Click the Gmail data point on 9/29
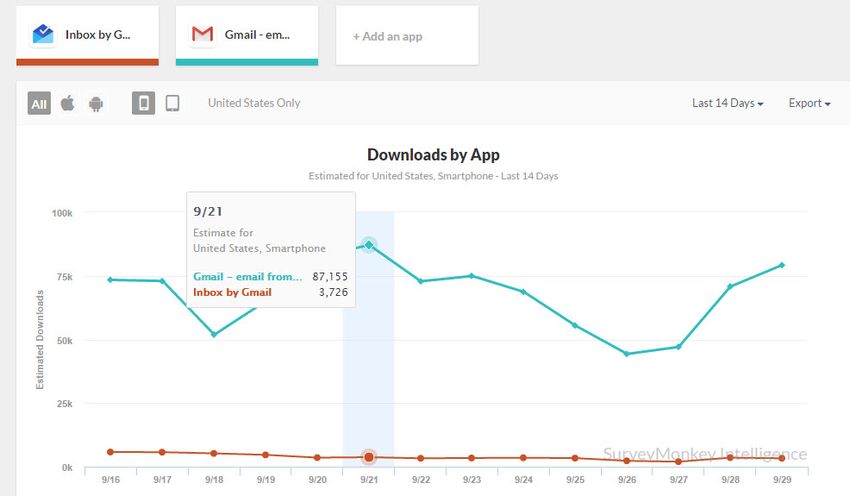Image resolution: width=850 pixels, height=496 pixels. (782, 265)
